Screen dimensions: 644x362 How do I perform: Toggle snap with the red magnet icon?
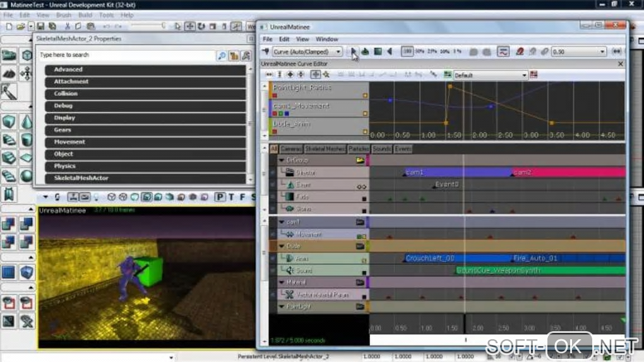click(x=520, y=52)
